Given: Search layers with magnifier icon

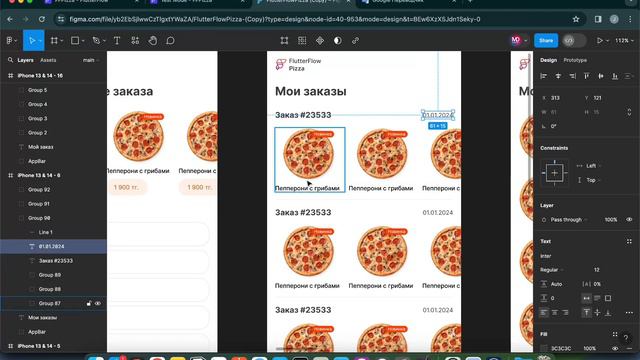Looking at the screenshot, I should click(10, 60).
